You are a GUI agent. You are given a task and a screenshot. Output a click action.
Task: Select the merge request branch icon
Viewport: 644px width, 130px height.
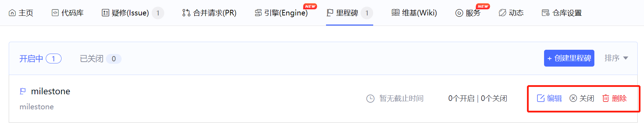click(186, 13)
